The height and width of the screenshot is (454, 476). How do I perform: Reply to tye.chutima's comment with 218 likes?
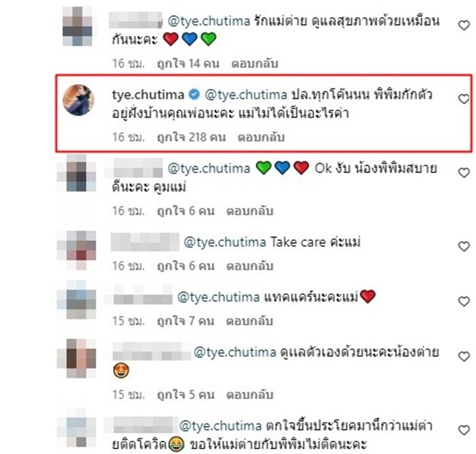click(x=260, y=137)
